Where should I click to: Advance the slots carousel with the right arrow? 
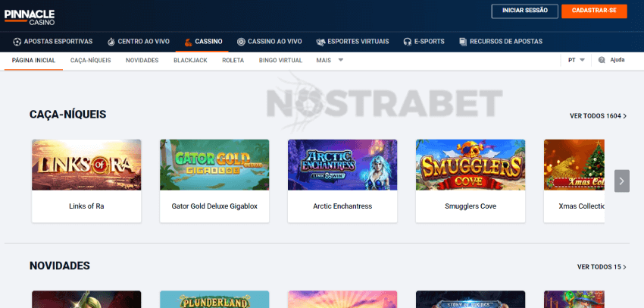tap(622, 181)
